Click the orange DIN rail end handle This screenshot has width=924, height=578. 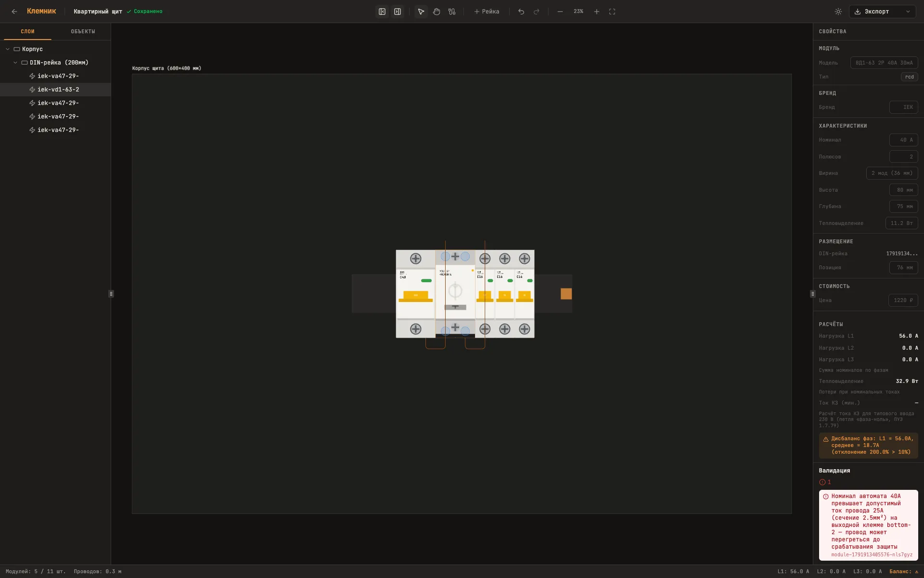click(566, 294)
